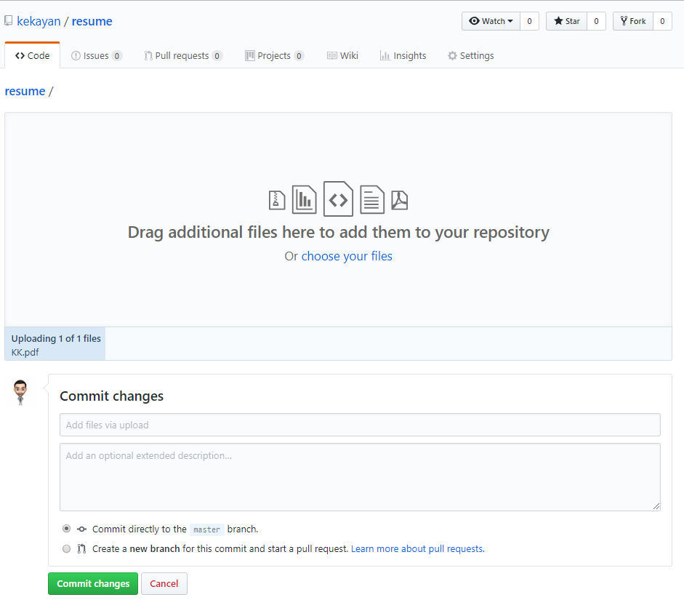
Task: Open the Watch dropdown button
Action: coord(491,21)
